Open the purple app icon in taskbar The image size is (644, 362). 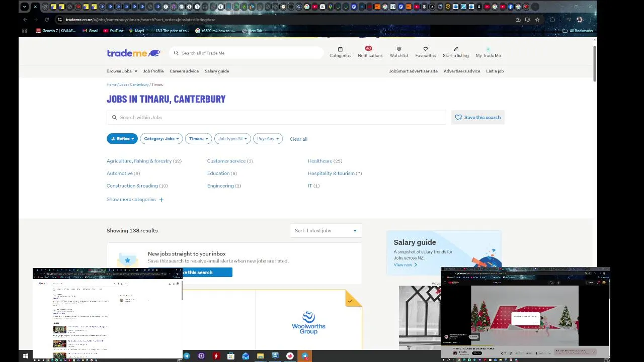[x=201, y=356]
